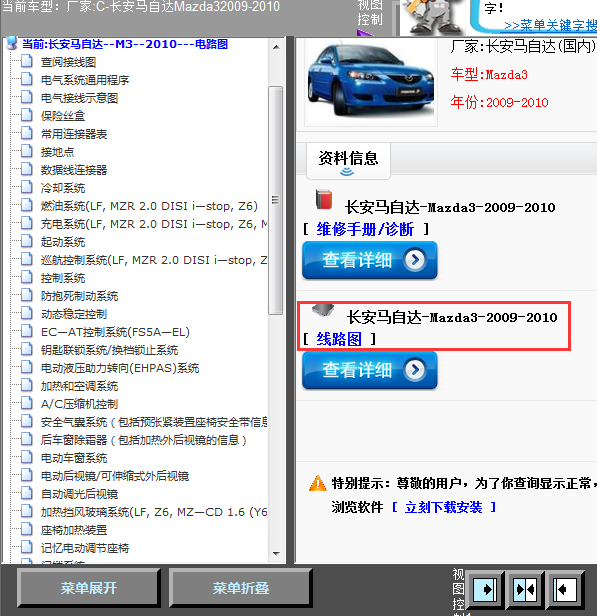This screenshot has height=616, width=597.
Task: Open 电动后视镜/可伸缩式外后视镜 entry
Action: (x=115, y=476)
